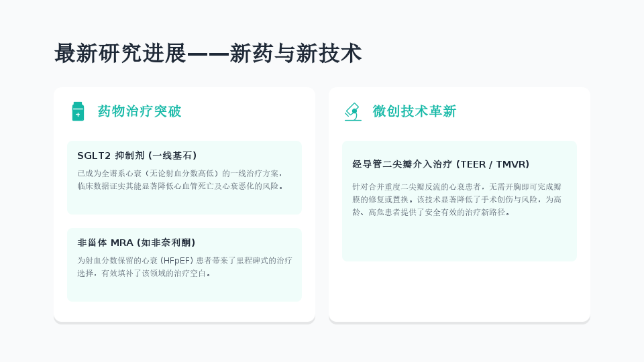
Task: Click the 非甾体 MRA (如非奈利酮) subtitle
Action: click(x=136, y=243)
